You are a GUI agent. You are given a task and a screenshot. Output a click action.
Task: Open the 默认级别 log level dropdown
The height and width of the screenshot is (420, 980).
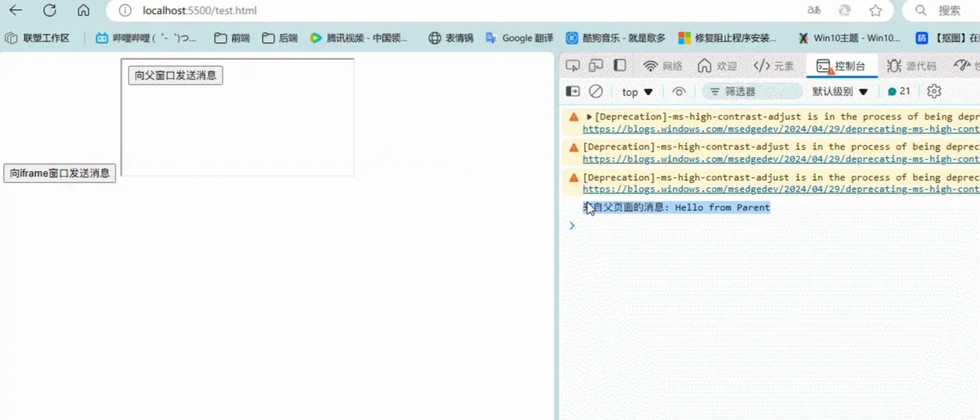[841, 92]
